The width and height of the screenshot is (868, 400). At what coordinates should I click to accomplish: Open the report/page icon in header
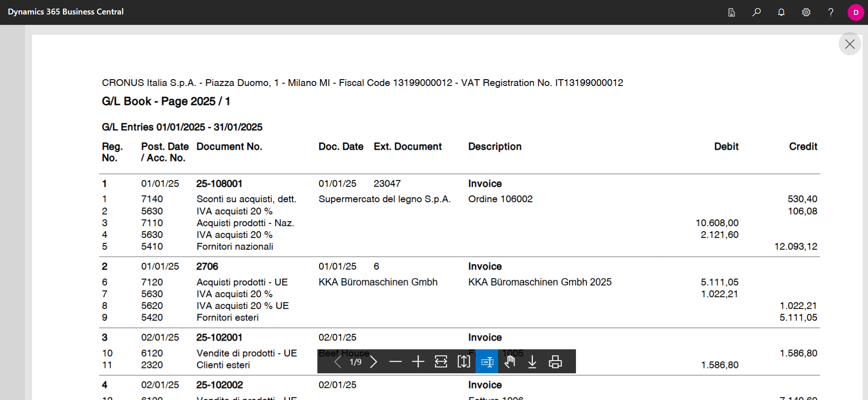(x=731, y=12)
